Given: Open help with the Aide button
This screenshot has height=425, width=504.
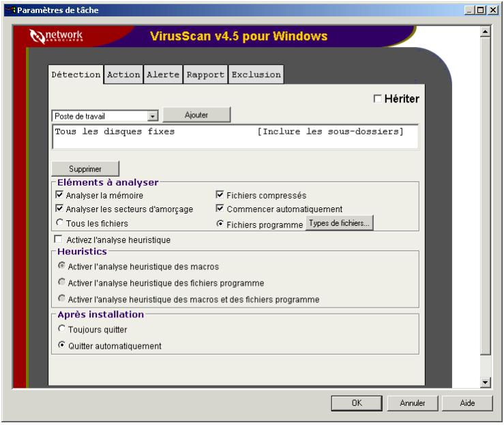Looking at the screenshot, I should [x=467, y=403].
